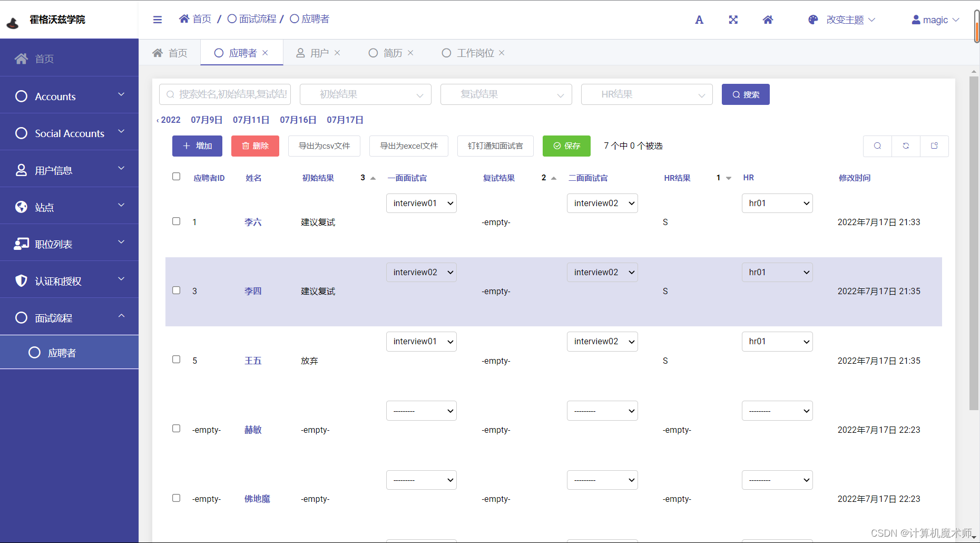Image resolution: width=980 pixels, height=543 pixels.
Task: Toggle the hamburger sidebar menu icon
Action: pyautogui.click(x=157, y=20)
